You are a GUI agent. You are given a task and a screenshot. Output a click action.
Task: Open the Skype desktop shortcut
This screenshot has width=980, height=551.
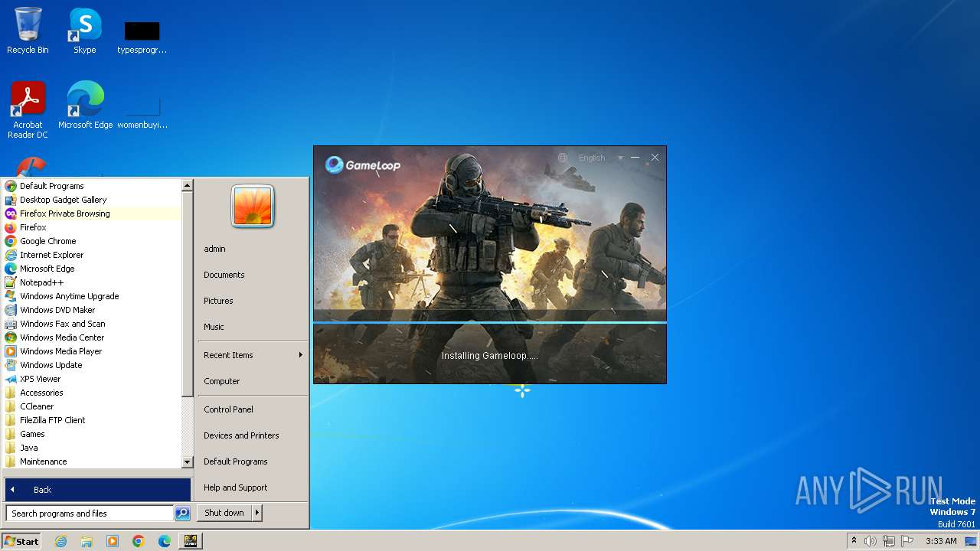[84, 31]
